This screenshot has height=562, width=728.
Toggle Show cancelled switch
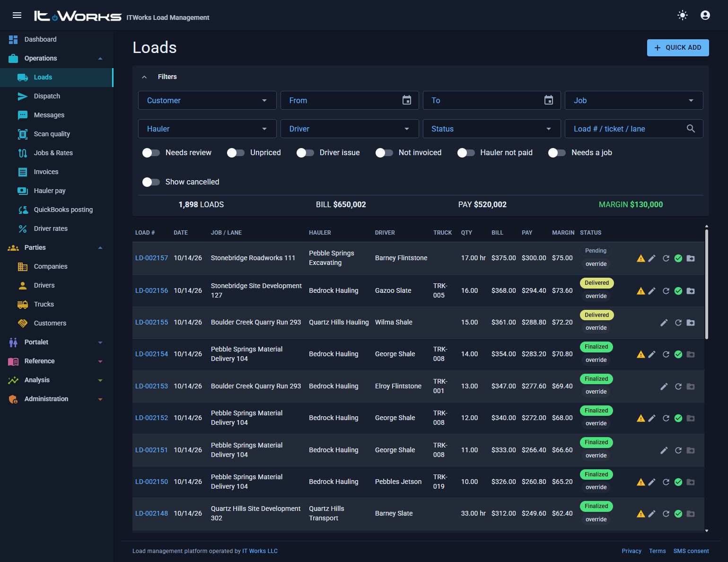(x=151, y=182)
